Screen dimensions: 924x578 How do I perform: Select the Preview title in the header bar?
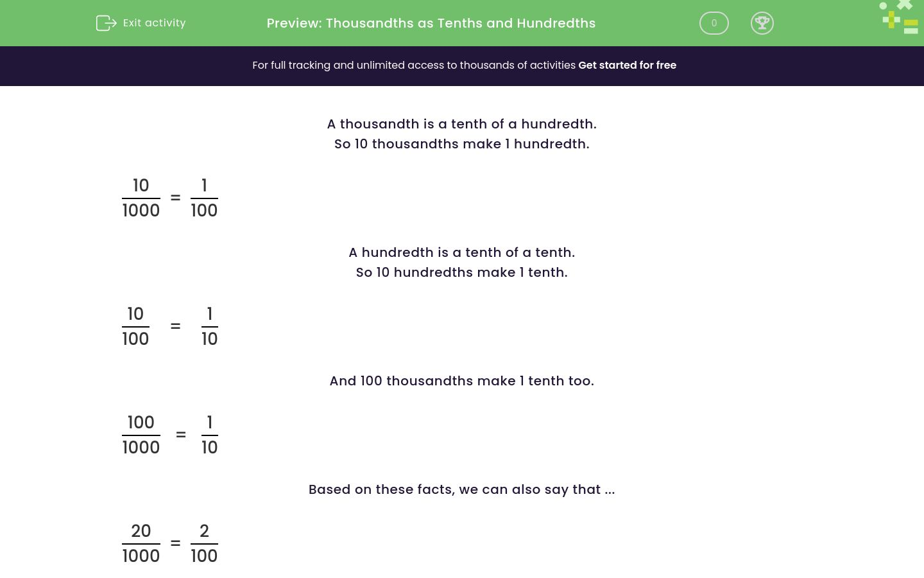click(x=431, y=23)
